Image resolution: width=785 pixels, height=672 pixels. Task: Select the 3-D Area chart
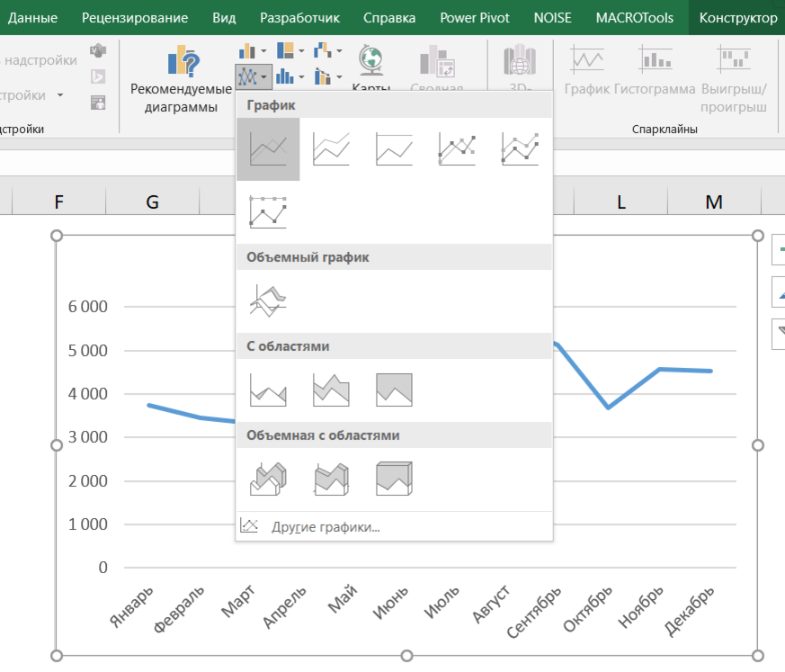(x=268, y=479)
